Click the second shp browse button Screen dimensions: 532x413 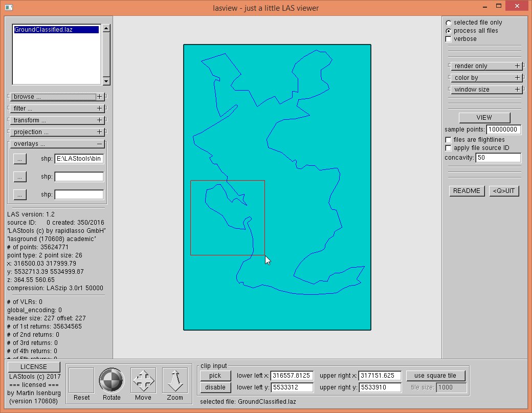coord(19,177)
